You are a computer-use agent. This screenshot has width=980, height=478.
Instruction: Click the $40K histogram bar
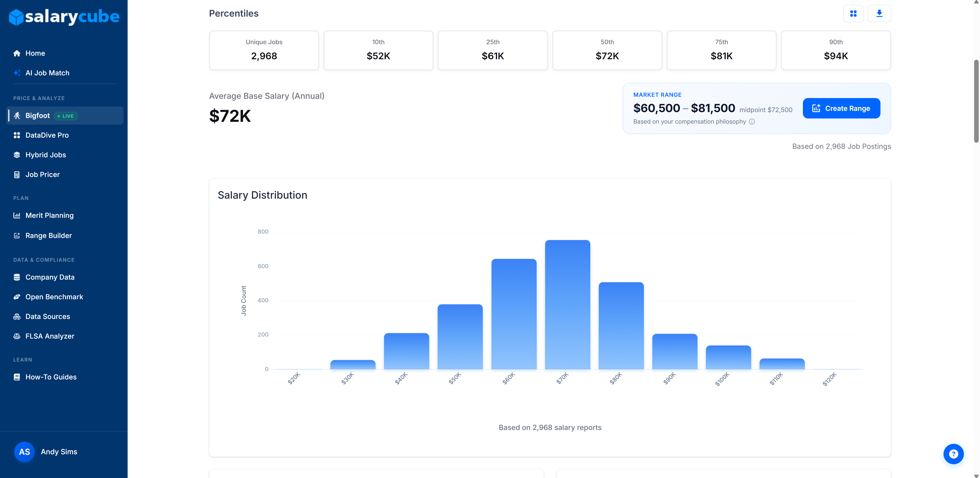tap(406, 351)
